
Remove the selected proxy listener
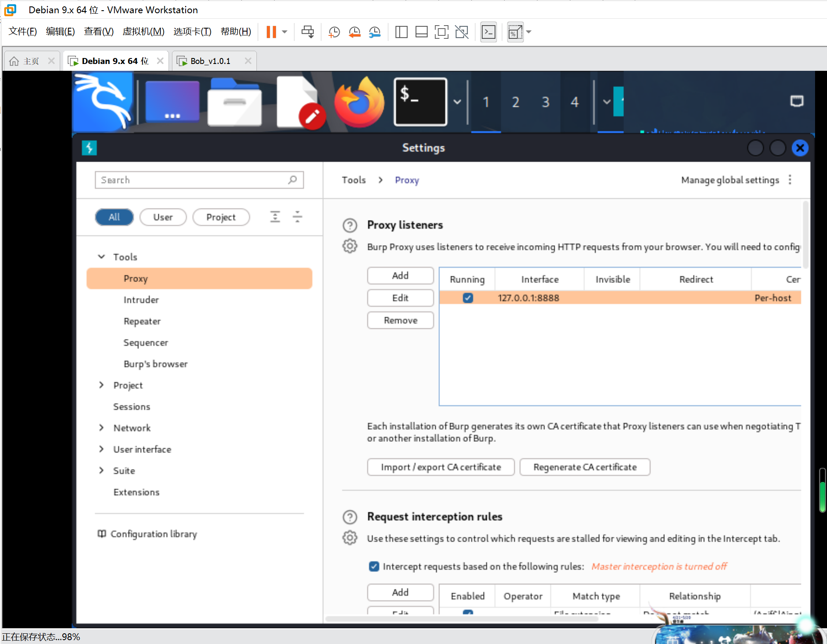coord(400,320)
